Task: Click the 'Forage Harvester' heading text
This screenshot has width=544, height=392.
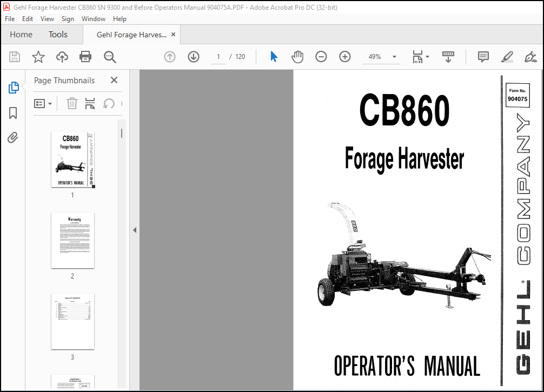Action: click(x=404, y=159)
